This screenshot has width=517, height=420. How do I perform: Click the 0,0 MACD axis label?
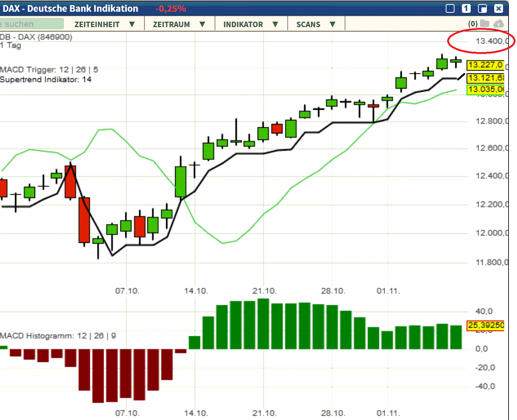pos(482,349)
